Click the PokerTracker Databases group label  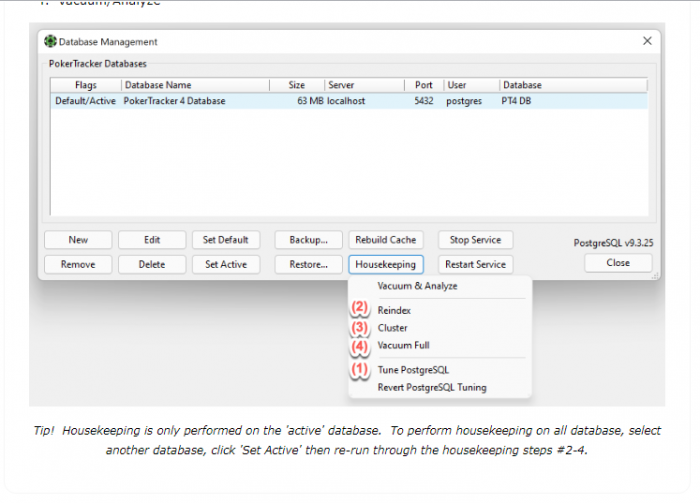pos(98,64)
